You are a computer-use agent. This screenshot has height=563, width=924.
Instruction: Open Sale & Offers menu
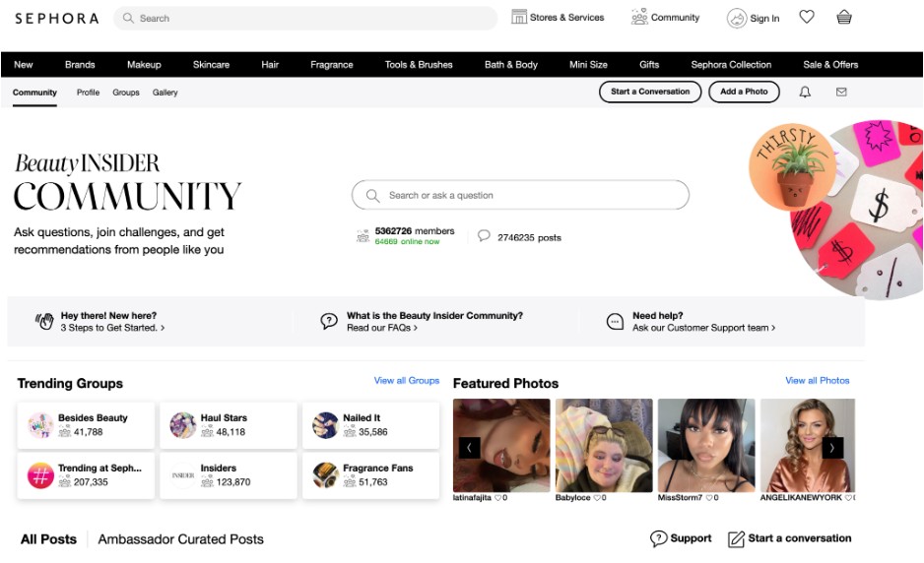[830, 65]
